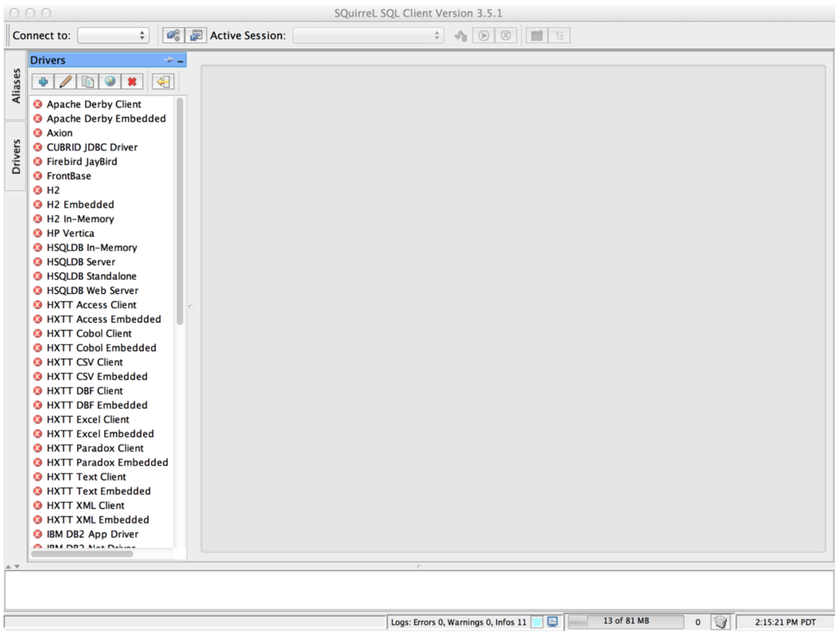Select the Drivers side tab
Viewport: 840px width, 633px height.
(16, 156)
